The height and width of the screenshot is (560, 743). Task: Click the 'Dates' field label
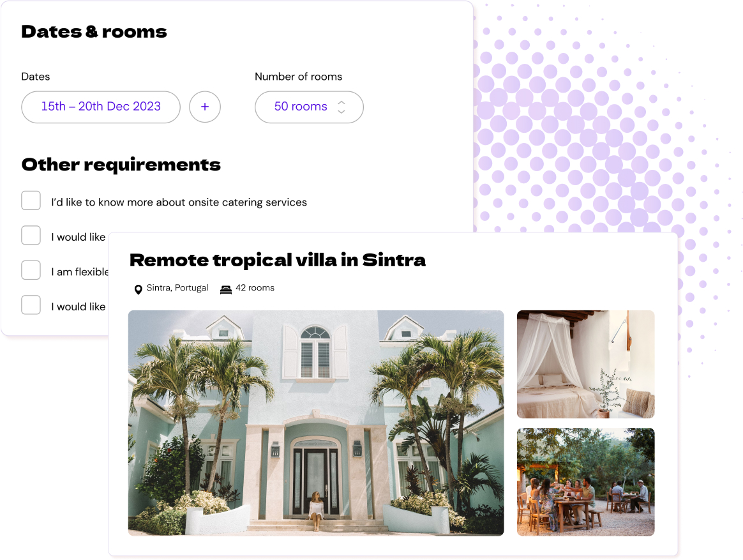pos(36,77)
